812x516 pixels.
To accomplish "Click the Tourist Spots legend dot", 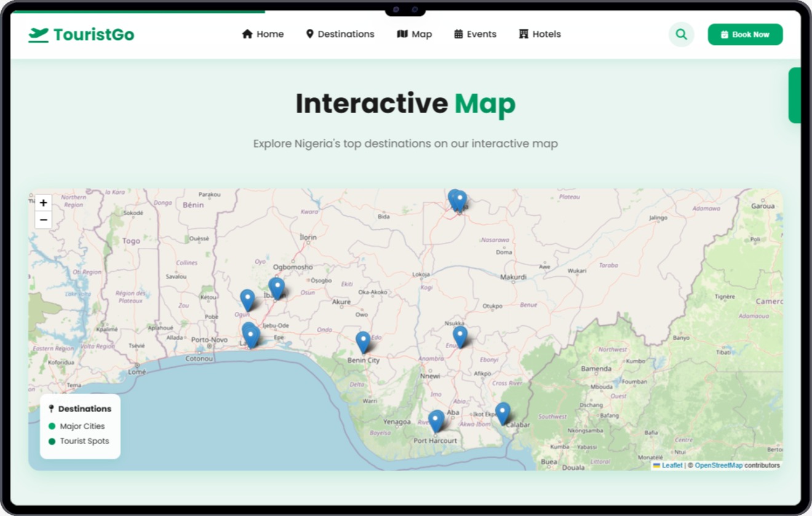I will click(52, 441).
